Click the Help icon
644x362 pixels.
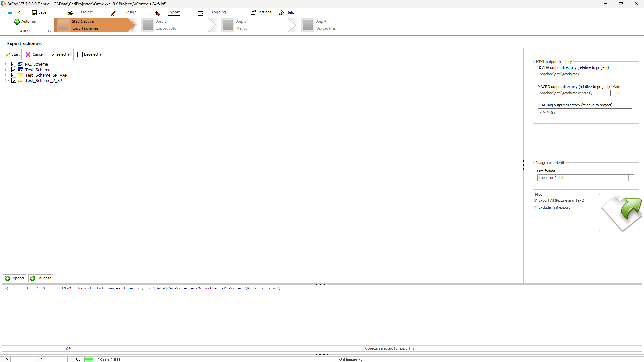282,13
